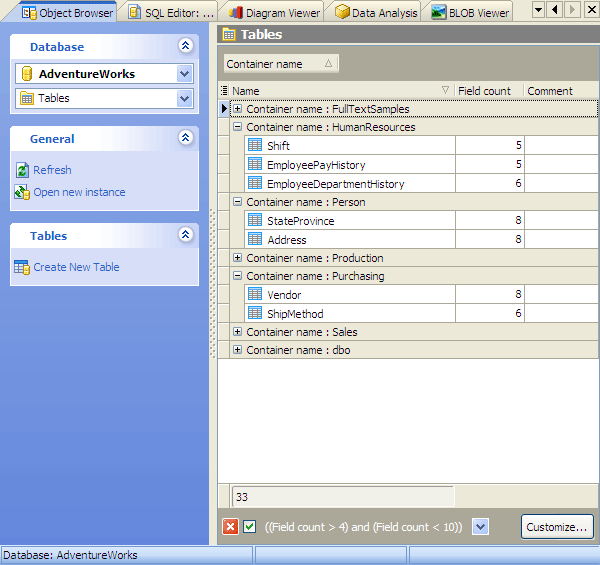Open the Tables object type dropdown
The height and width of the screenshot is (565, 600).
tap(184, 98)
